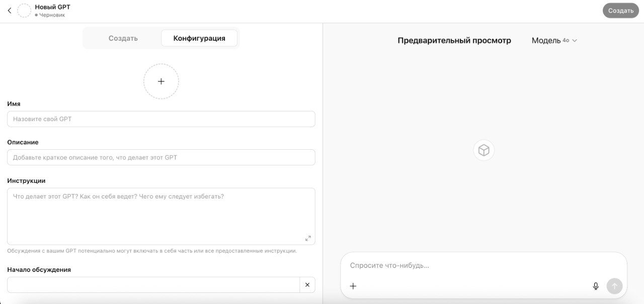The width and height of the screenshot is (644, 304).
Task: Focus the Начало обсуждения input
Action: point(153,285)
